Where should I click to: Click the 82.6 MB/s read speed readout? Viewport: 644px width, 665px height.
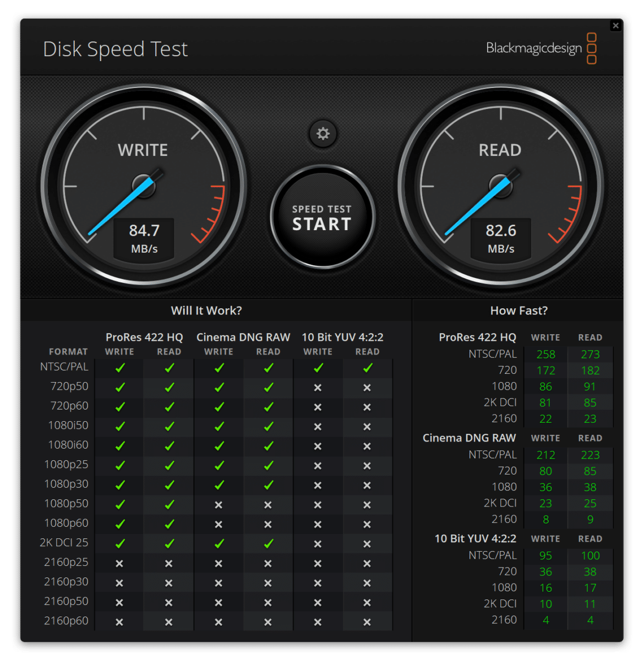coord(501,238)
